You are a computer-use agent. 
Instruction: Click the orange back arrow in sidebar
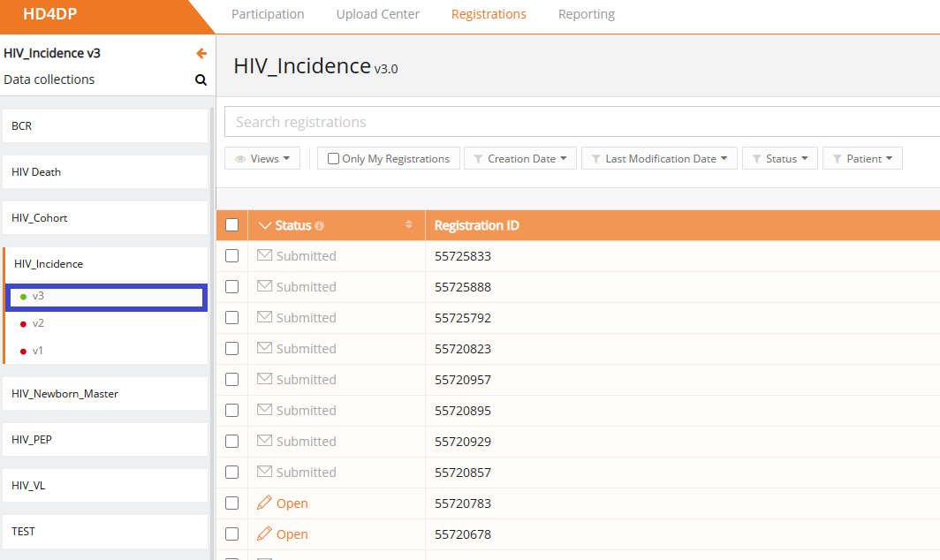(201, 53)
